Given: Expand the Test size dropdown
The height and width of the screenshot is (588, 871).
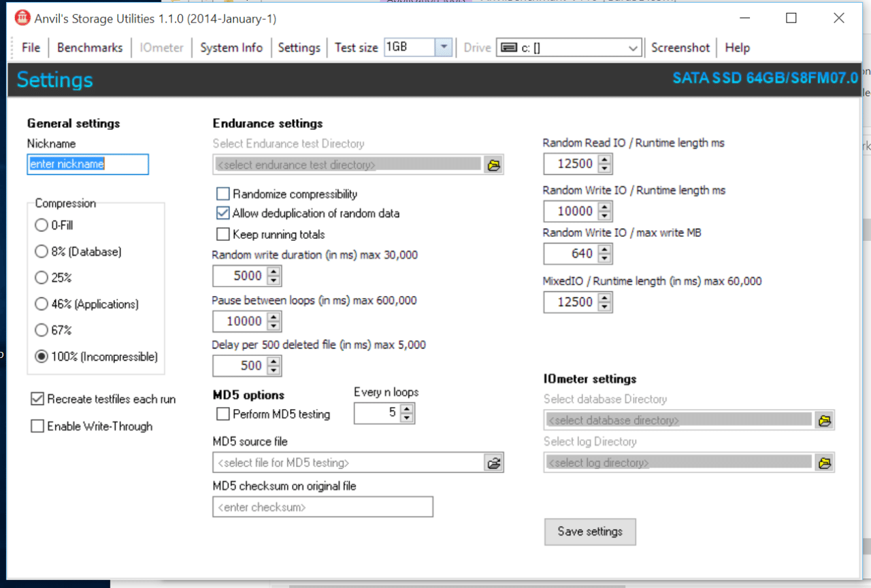Looking at the screenshot, I should coord(444,48).
